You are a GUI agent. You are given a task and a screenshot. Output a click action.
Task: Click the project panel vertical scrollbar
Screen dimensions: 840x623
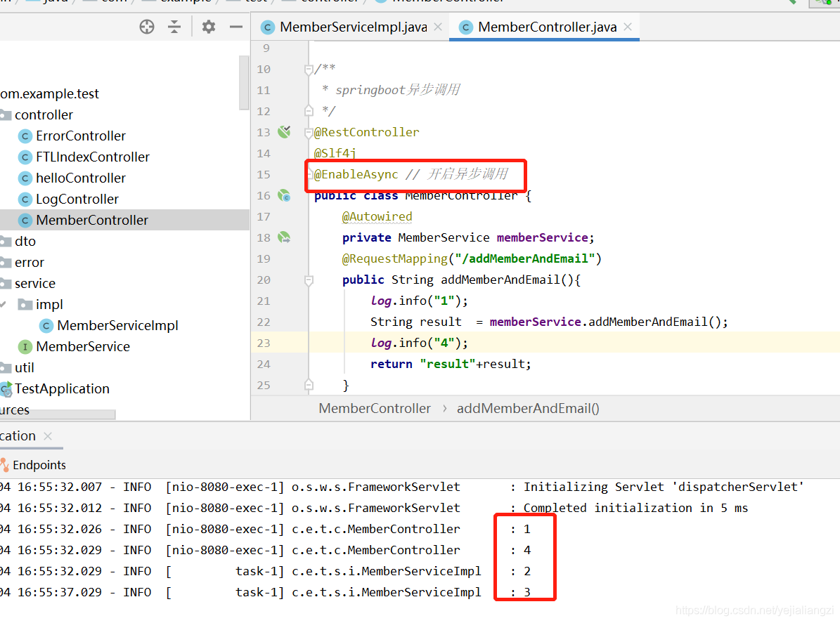(244, 83)
